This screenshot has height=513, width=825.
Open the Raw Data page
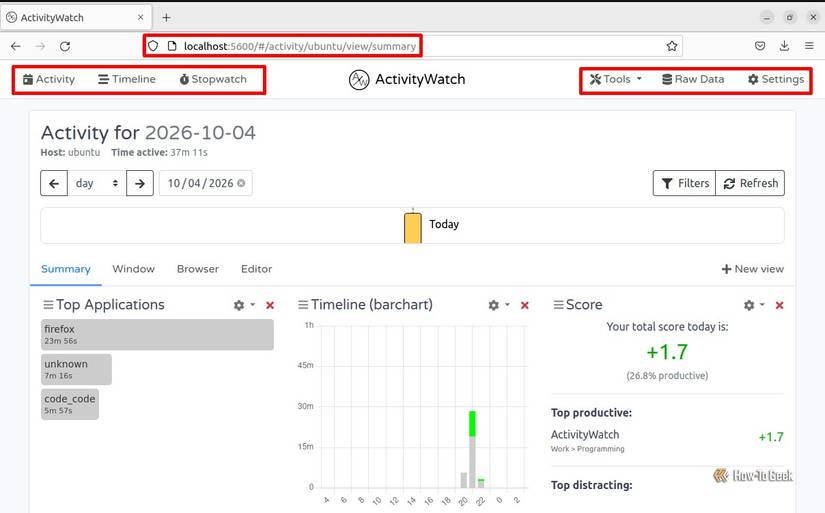click(693, 79)
